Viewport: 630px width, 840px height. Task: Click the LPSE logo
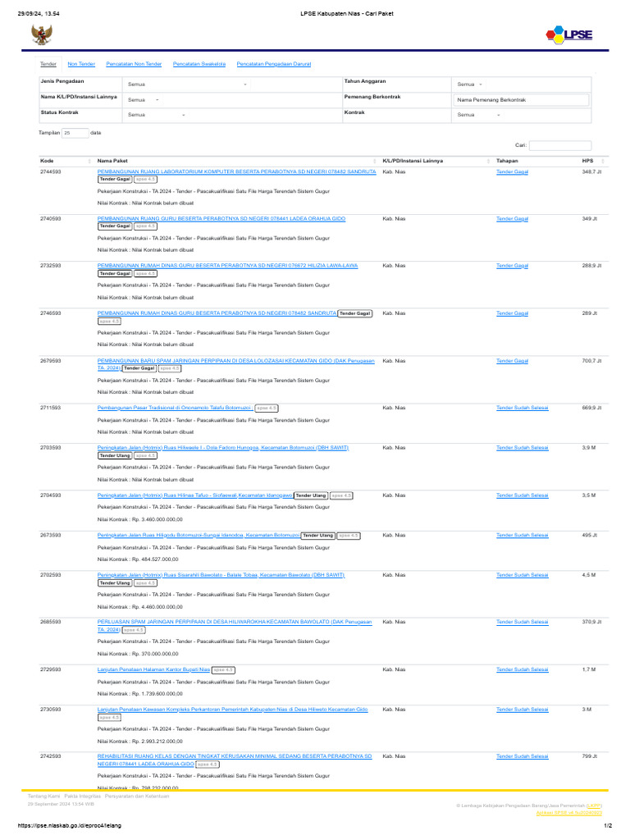click(x=569, y=34)
